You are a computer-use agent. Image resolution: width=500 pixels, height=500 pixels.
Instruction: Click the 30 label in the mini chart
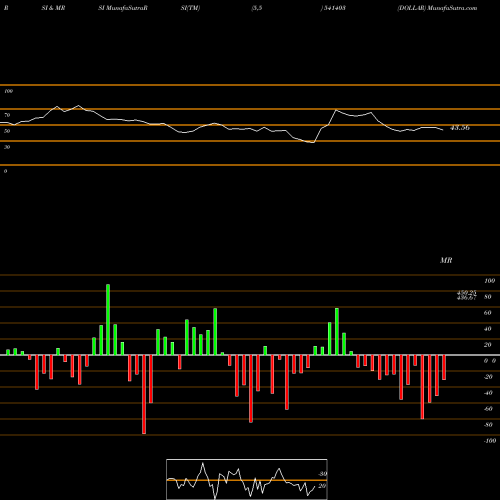click(322, 474)
